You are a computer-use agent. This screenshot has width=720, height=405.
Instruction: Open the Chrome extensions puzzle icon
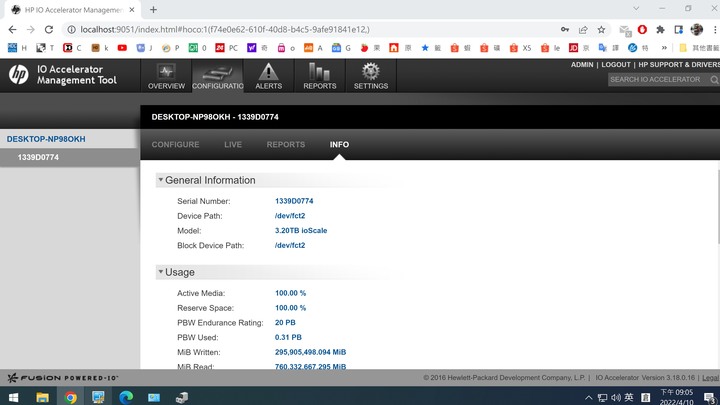coord(660,29)
